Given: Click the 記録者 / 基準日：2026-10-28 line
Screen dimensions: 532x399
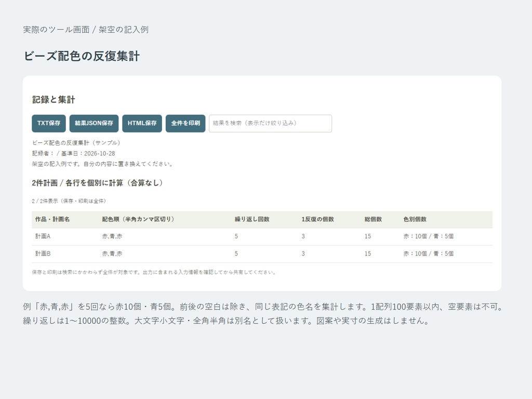Looking at the screenshot, I should [74, 153].
